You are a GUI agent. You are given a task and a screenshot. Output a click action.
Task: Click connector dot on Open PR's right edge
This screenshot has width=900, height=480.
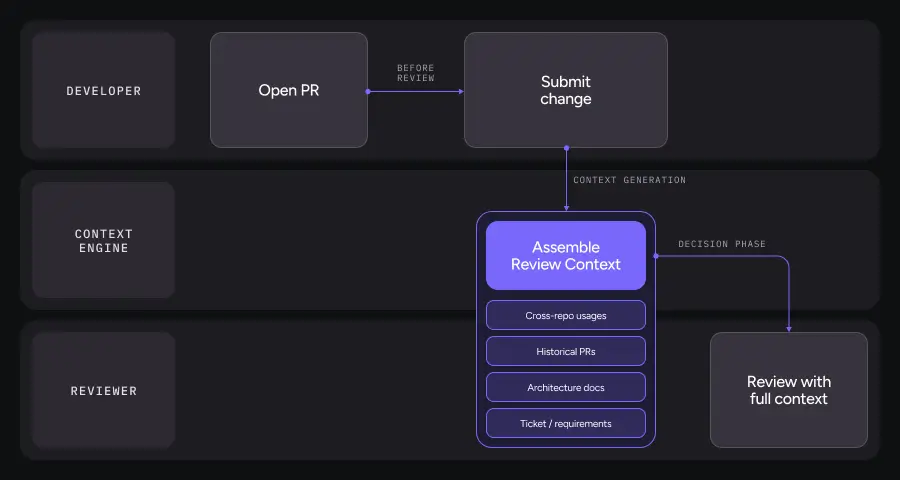click(368, 91)
